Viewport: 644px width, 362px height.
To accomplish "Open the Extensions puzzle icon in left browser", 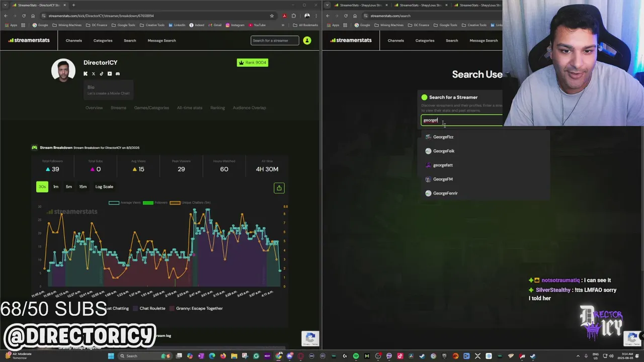I will pyautogui.click(x=294, y=16).
